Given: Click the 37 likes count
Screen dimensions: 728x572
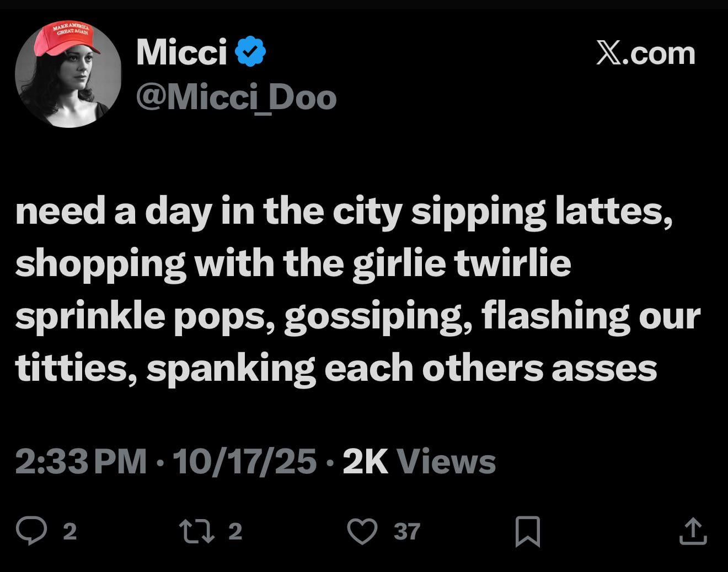Looking at the screenshot, I should pos(407,531).
